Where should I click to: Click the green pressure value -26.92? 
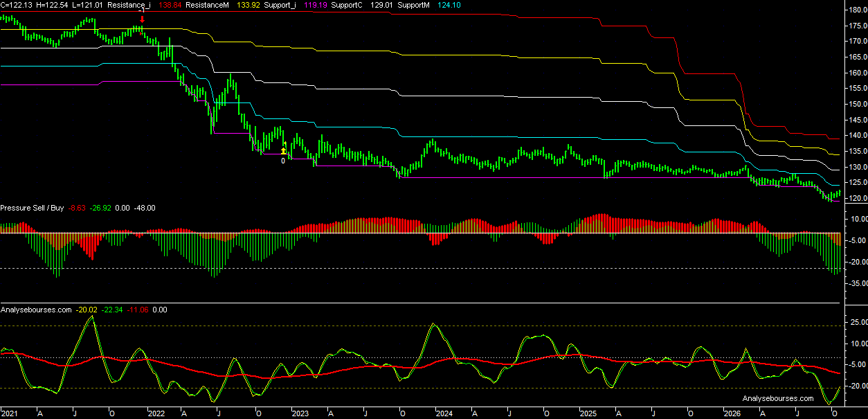[x=101, y=208]
